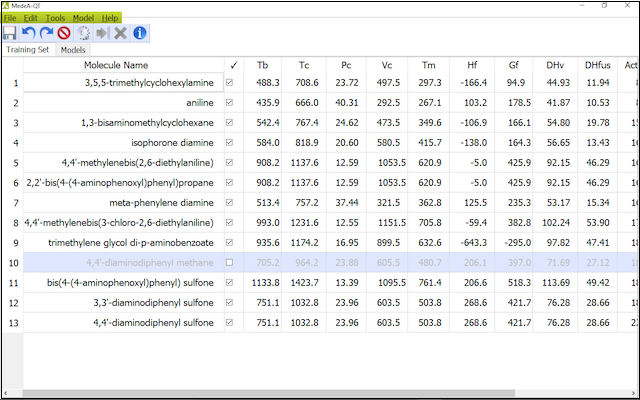Click the Save disk icon in toolbar

(x=10, y=33)
